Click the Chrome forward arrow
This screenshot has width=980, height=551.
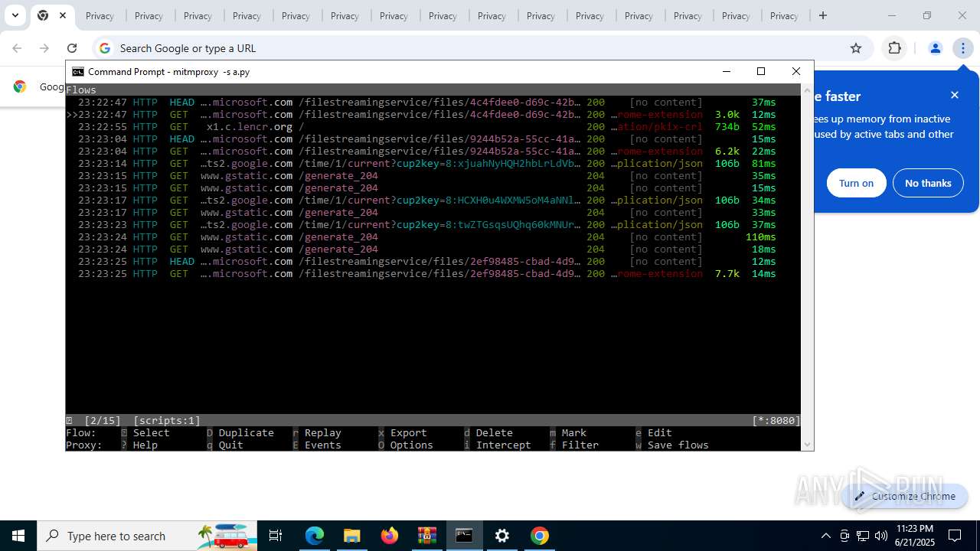pos(44,48)
